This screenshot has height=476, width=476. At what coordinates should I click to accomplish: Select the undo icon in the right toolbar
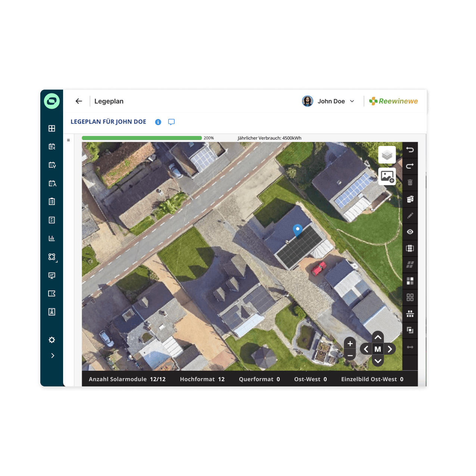410,150
